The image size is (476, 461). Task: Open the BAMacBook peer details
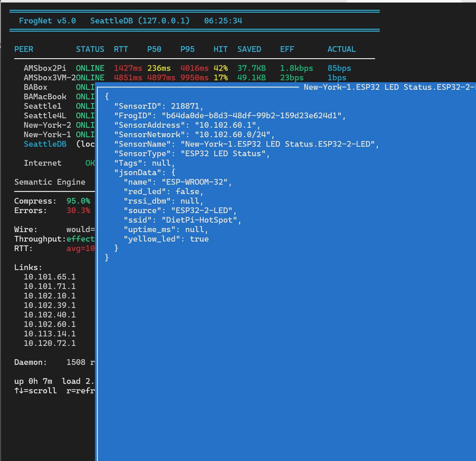(45, 96)
